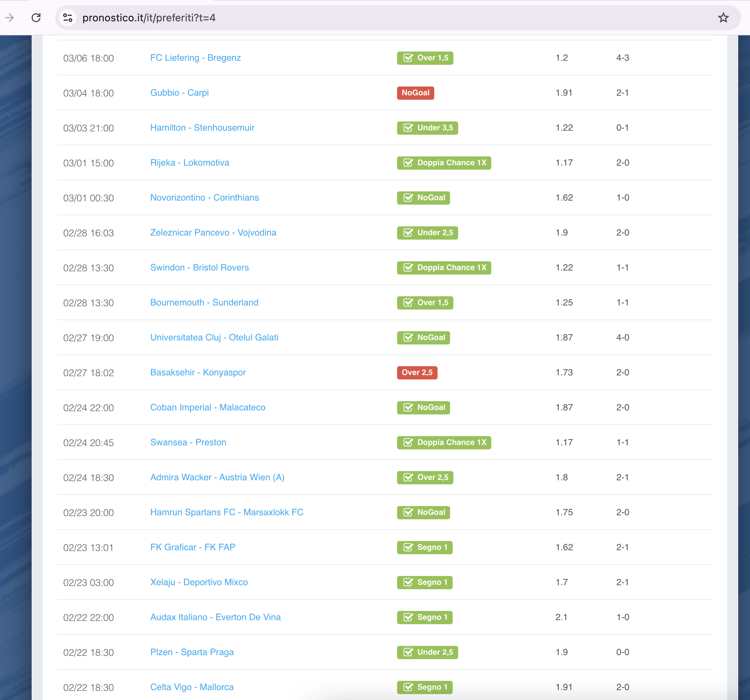The image size is (750, 700).
Task: Click the browser reload icon
Action: [x=36, y=18]
